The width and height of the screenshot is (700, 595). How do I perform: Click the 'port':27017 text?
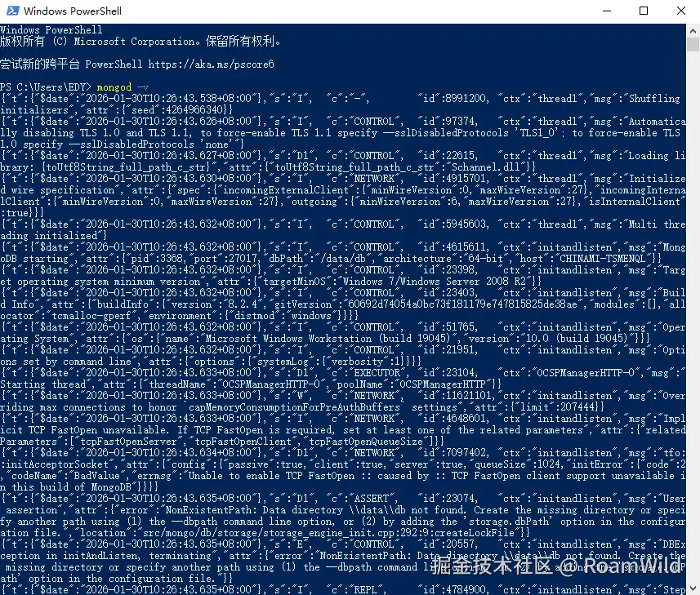point(223,259)
